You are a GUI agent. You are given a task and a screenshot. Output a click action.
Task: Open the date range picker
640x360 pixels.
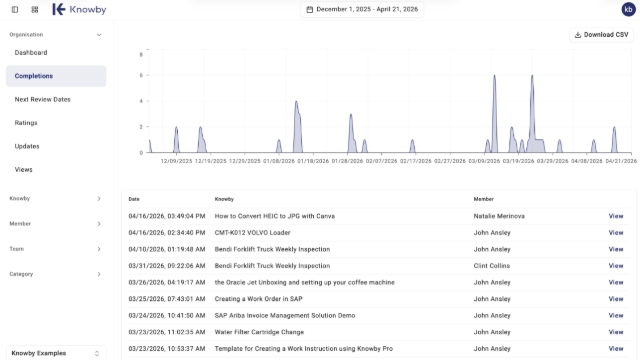click(362, 9)
